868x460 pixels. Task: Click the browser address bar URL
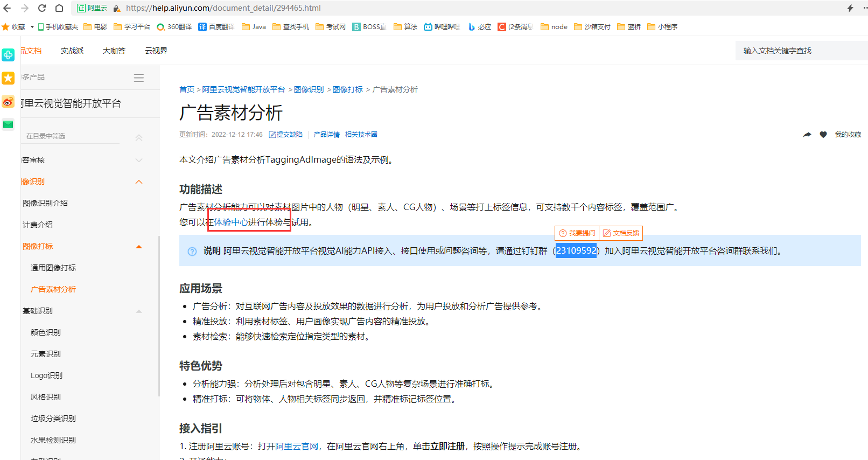pyautogui.click(x=223, y=8)
